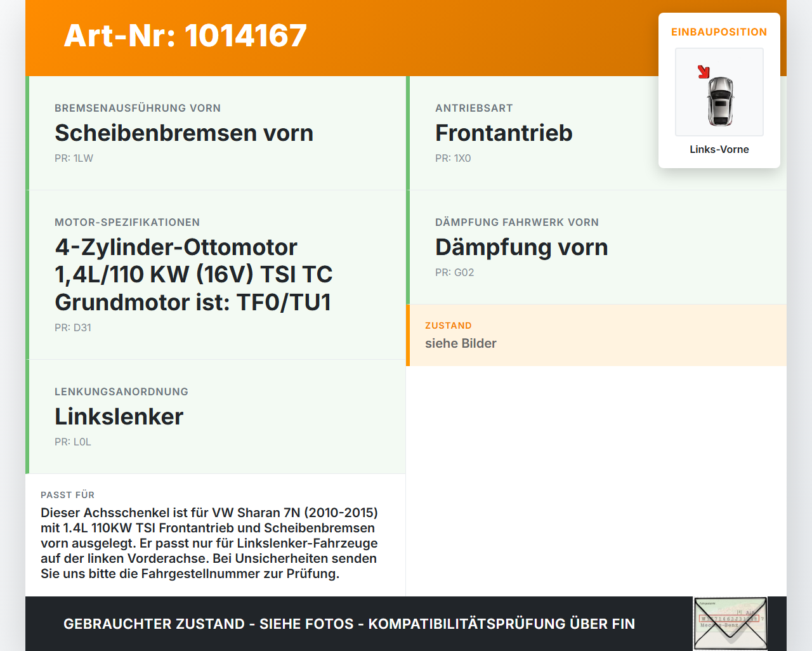Click "siehe Bilder" in the Zustand card

(x=461, y=343)
